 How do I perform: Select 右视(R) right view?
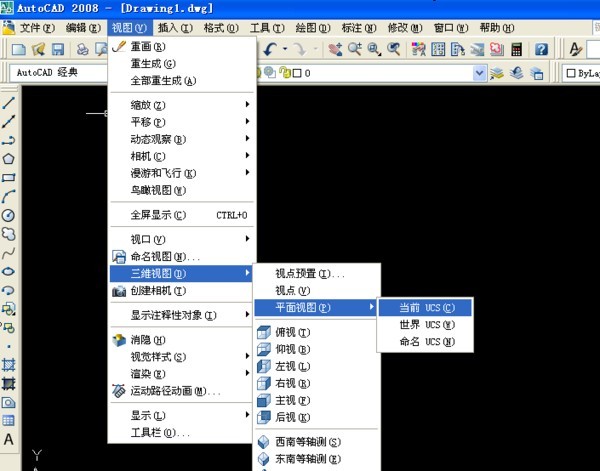click(x=317, y=383)
